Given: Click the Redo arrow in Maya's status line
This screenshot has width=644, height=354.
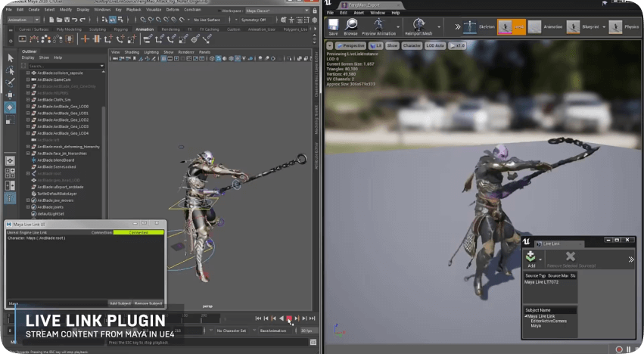Looking at the screenshot, I should (x=82, y=20).
